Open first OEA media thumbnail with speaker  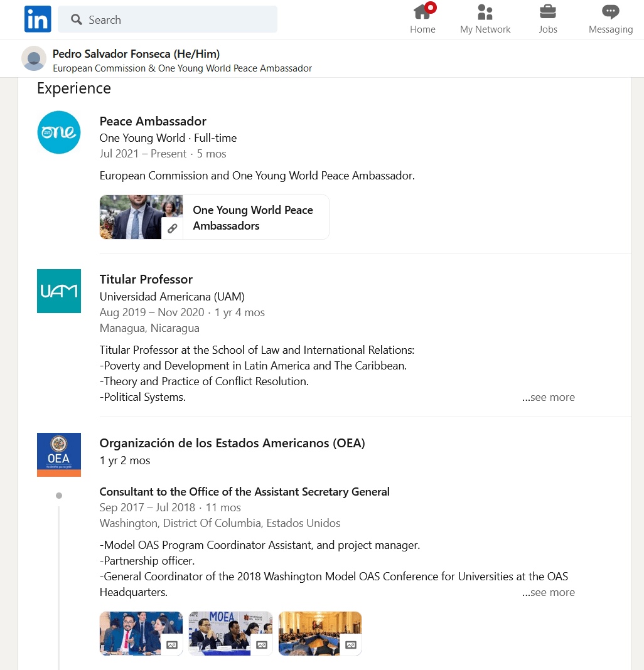click(141, 633)
